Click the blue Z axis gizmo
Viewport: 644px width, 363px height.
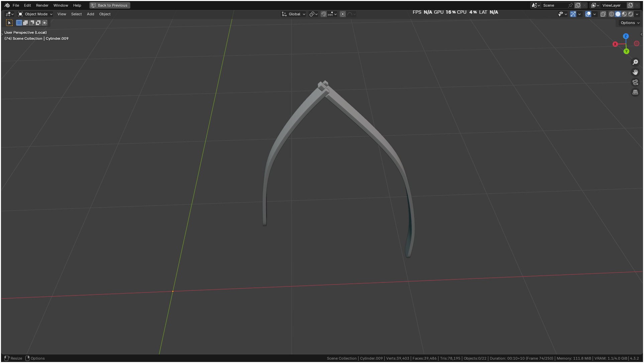coord(626,36)
